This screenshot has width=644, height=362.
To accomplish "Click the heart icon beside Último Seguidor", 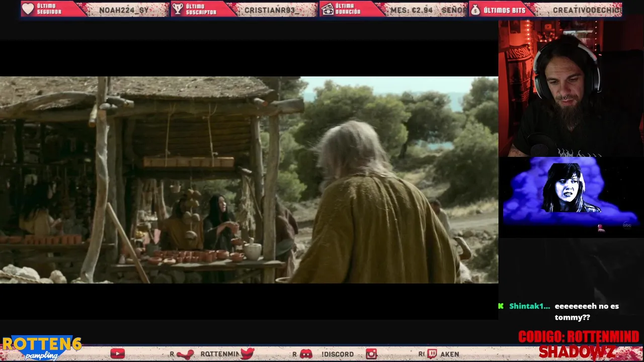I will (x=28, y=9).
